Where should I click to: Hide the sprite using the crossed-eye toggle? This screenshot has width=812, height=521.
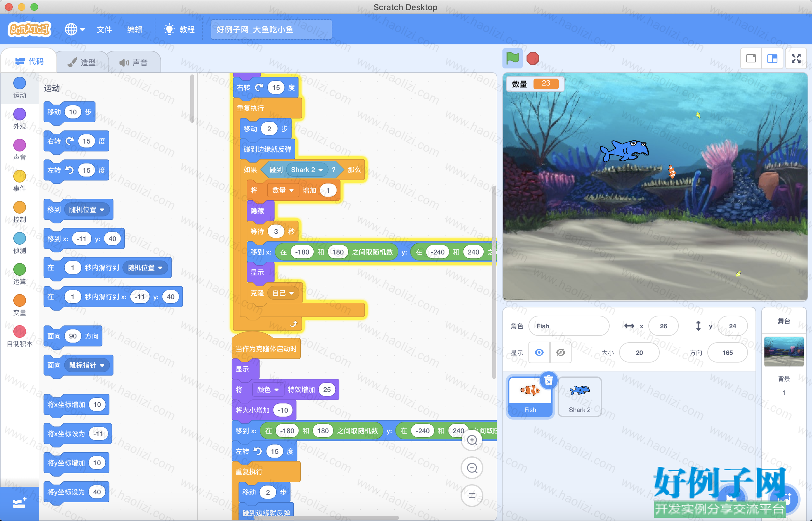point(561,352)
